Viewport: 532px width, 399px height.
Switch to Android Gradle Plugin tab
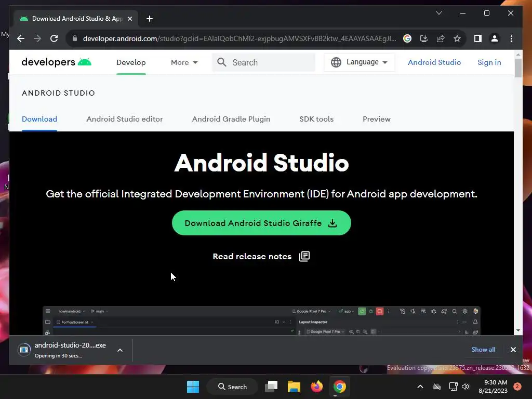click(x=231, y=119)
